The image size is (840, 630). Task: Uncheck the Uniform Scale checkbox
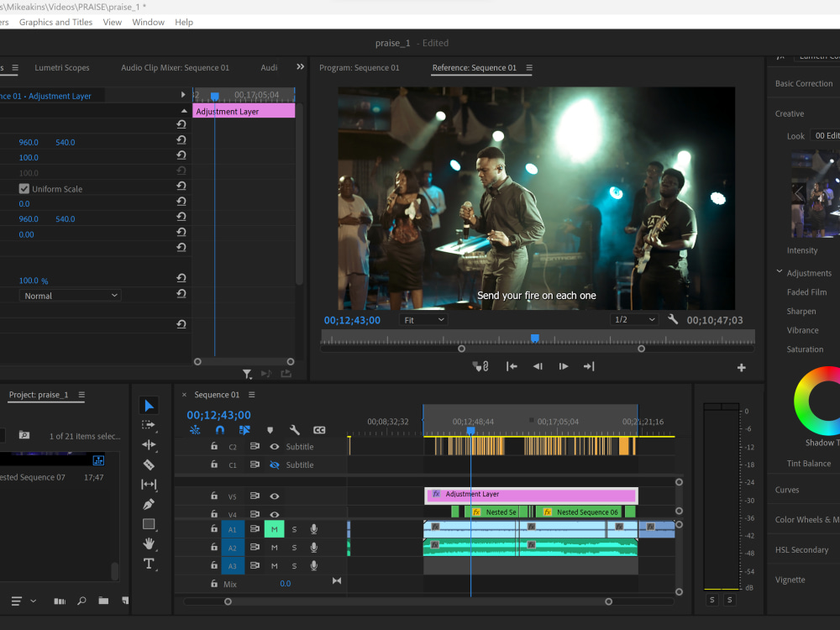24,188
